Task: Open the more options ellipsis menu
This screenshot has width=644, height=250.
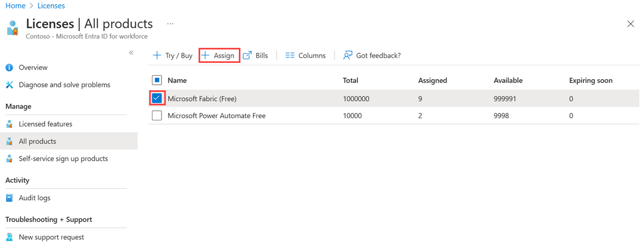Action: (171, 24)
